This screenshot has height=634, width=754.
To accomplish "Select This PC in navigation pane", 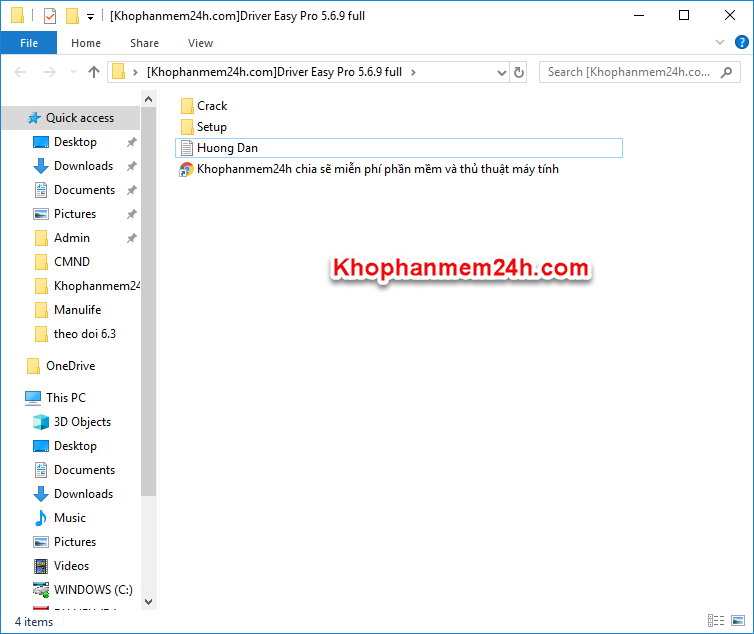I will 65,398.
